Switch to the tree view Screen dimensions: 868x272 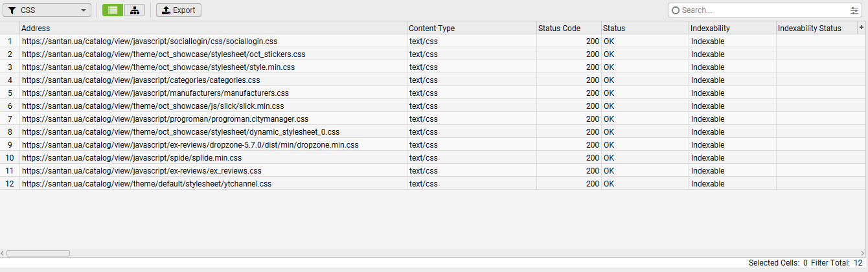pos(134,10)
